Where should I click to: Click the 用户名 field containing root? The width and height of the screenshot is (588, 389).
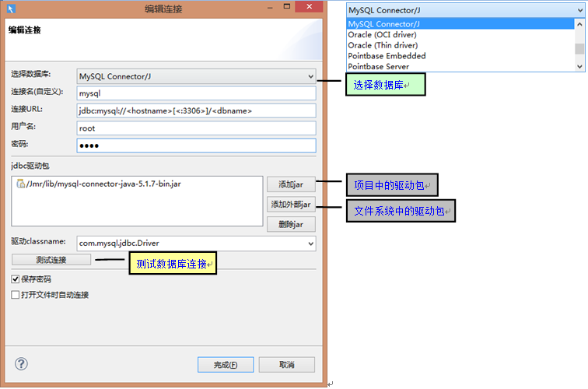pos(196,128)
